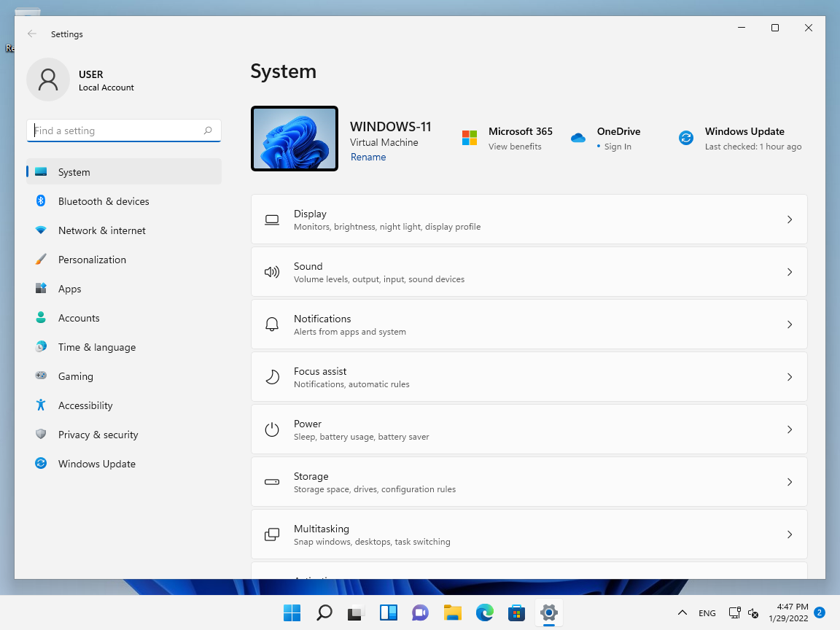Open the Start menu on taskbar
This screenshot has height=630, width=840.
(292, 612)
